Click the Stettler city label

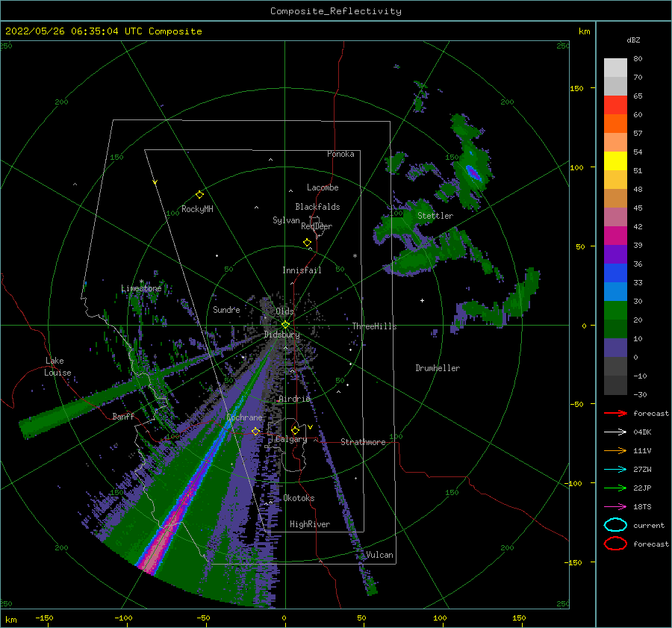[435, 216]
